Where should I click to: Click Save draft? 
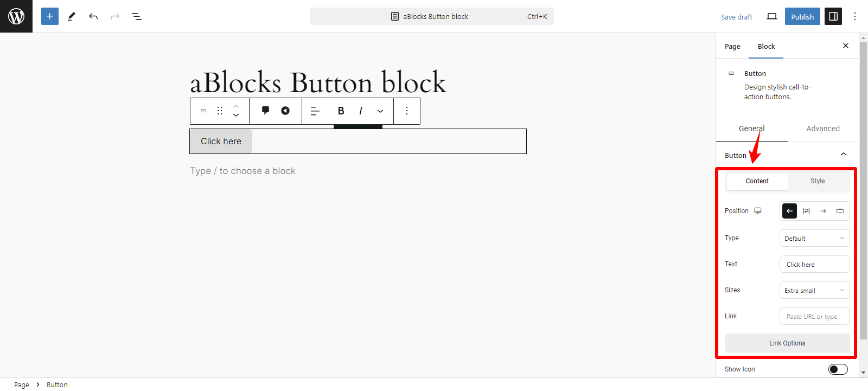(736, 17)
